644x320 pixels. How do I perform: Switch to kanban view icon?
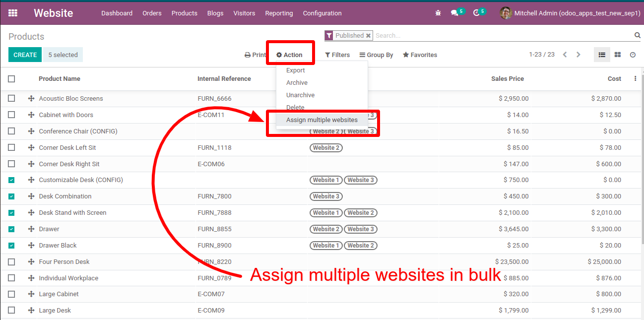click(x=618, y=55)
